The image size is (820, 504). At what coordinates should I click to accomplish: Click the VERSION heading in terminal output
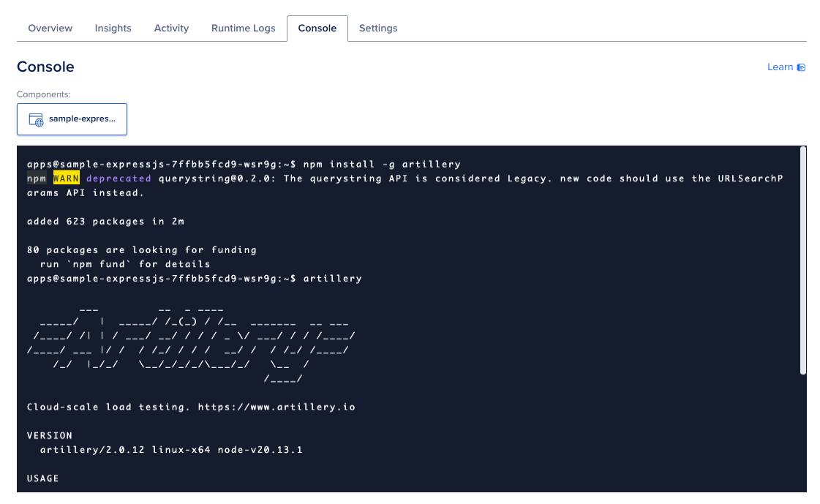coord(50,435)
